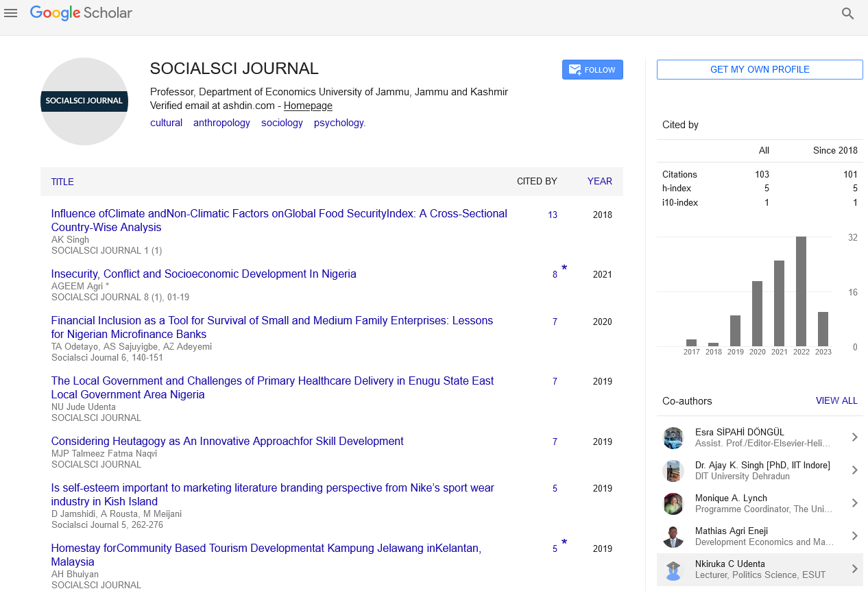Click the Cited by section heading
Viewport: 868px width, 591px height.
680,125
